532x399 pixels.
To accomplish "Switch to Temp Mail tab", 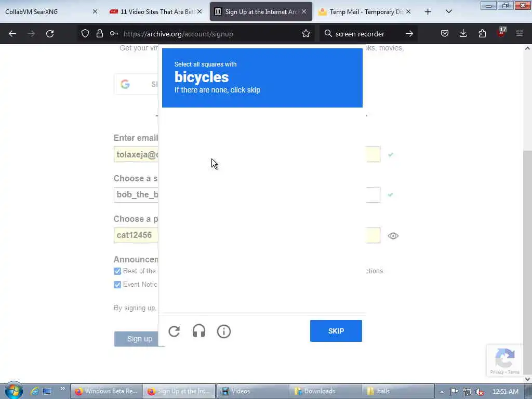I will [366, 12].
